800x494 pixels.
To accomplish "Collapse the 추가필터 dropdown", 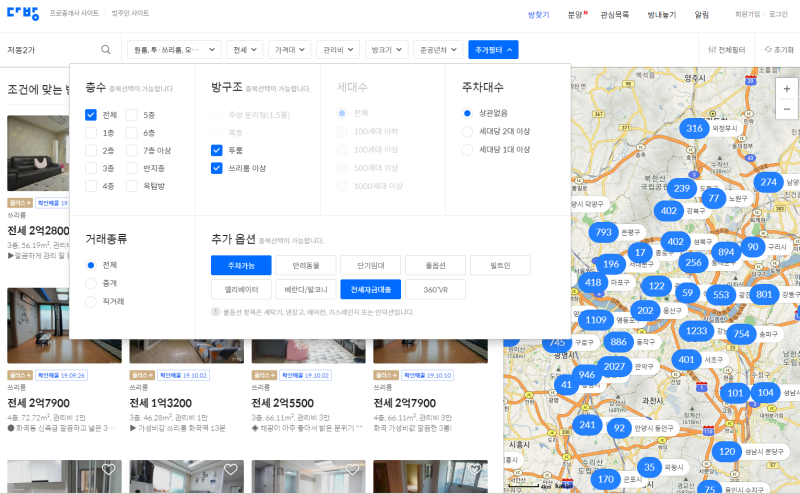I will (x=493, y=50).
